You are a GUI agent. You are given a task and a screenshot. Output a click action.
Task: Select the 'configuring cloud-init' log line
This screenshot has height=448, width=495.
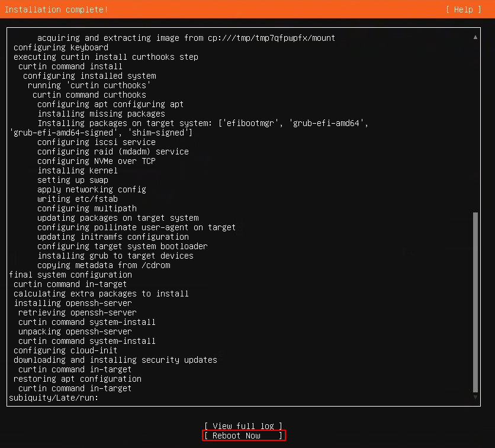click(x=65, y=350)
